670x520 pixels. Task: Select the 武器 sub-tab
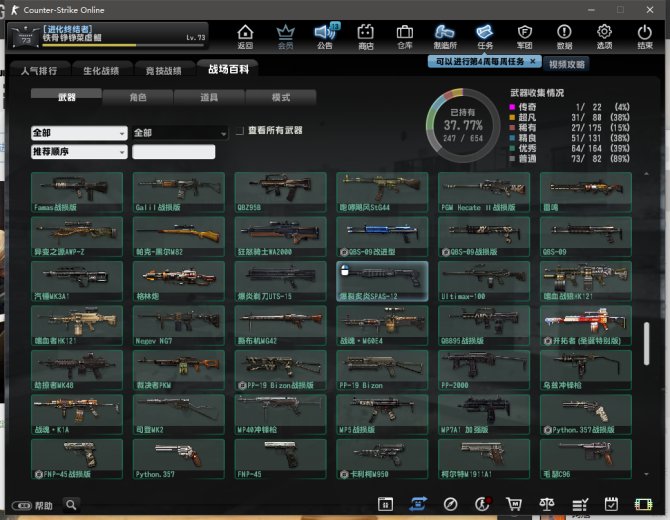click(x=66, y=97)
